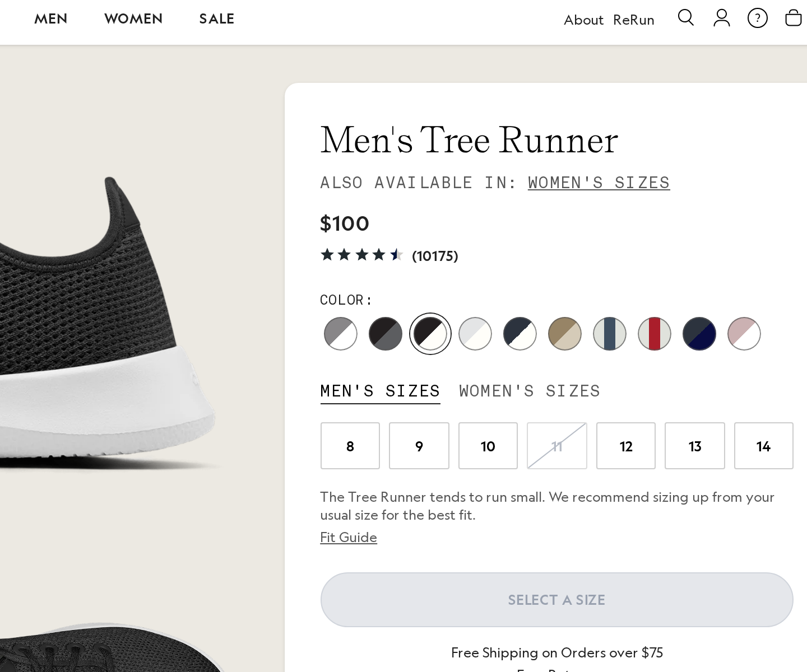The width and height of the screenshot is (807, 672).
Task: Navigate to the About page
Action: [583, 20]
